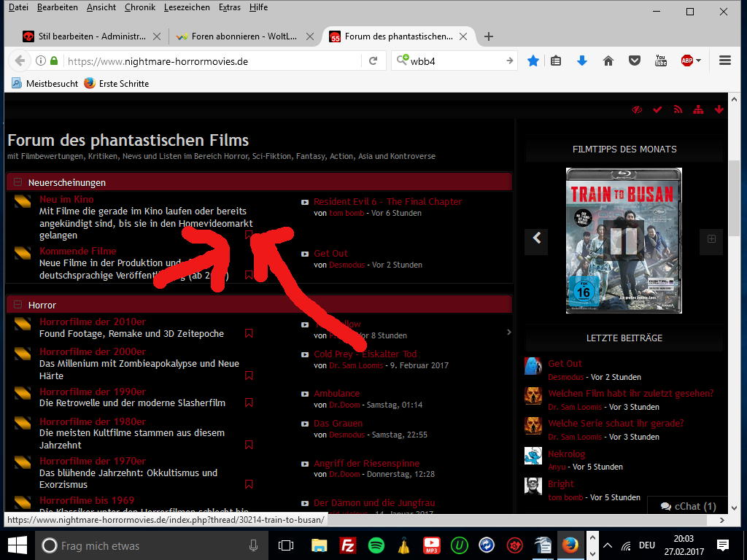
Task: Click the address bar URL field
Action: 212,61
